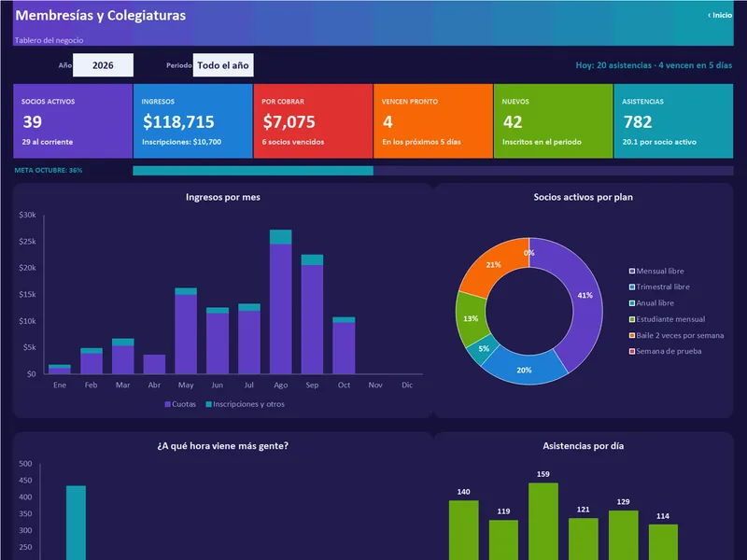This screenshot has width=747, height=560.
Task: Select the 13% green donut segment
Action: (x=471, y=318)
